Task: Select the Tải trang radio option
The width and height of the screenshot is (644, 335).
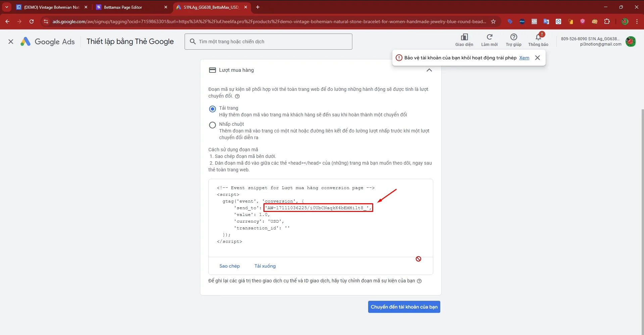Action: [x=212, y=109]
